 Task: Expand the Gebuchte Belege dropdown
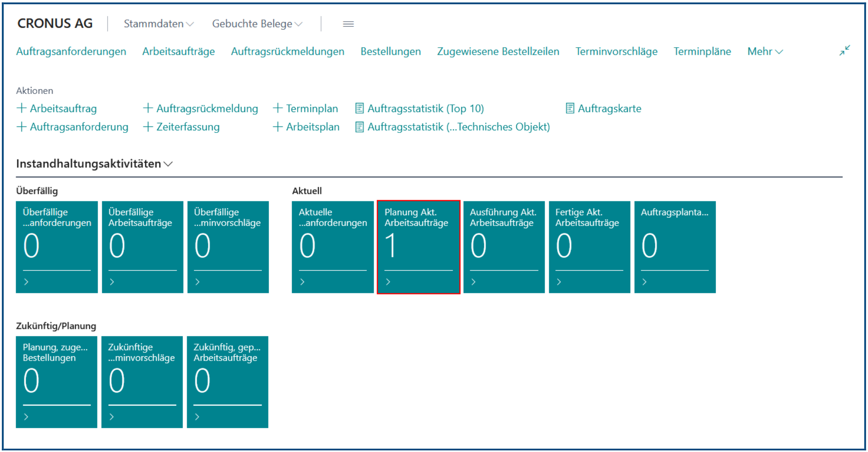(x=257, y=24)
